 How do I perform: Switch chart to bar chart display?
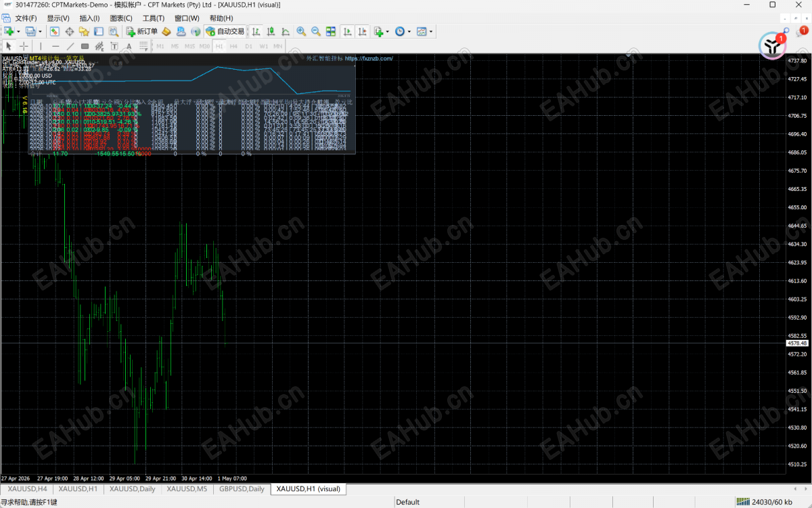[256, 31]
